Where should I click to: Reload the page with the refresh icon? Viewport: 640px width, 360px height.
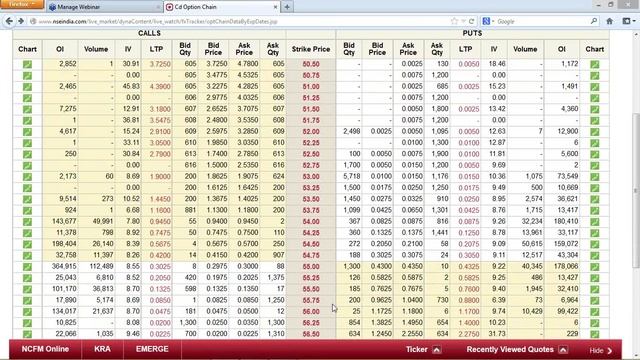(x=471, y=21)
